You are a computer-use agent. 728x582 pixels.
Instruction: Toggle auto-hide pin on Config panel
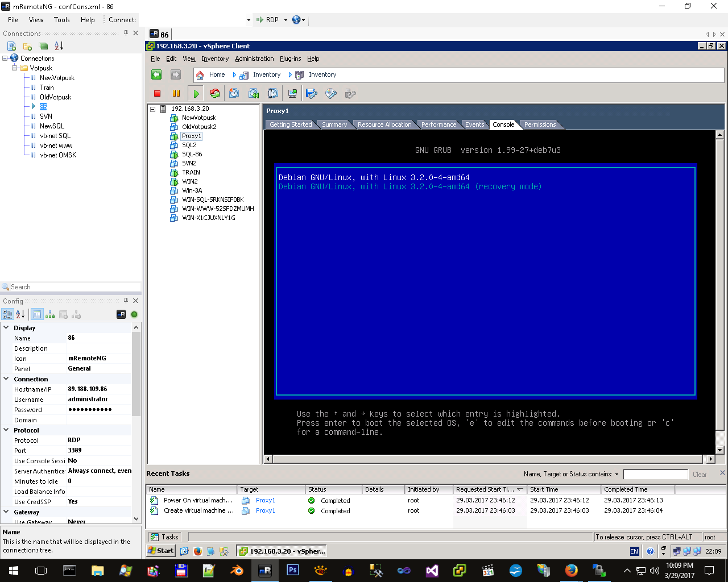[x=126, y=301]
